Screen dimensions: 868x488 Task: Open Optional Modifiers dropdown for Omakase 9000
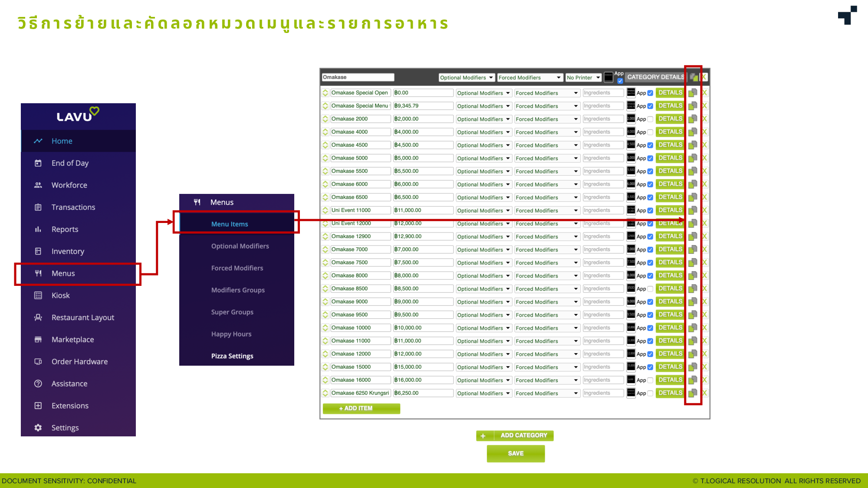pos(483,302)
